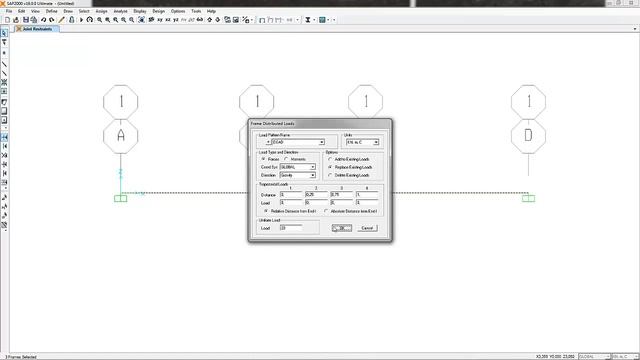Click the New Model icon
640x360 pixels.
click(7, 20)
